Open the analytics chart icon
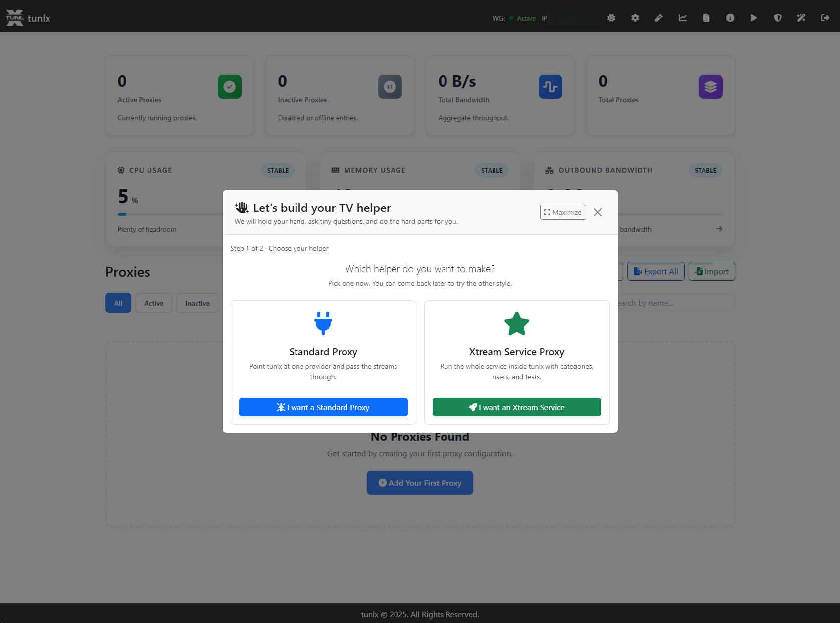Image resolution: width=840 pixels, height=623 pixels. (683, 17)
